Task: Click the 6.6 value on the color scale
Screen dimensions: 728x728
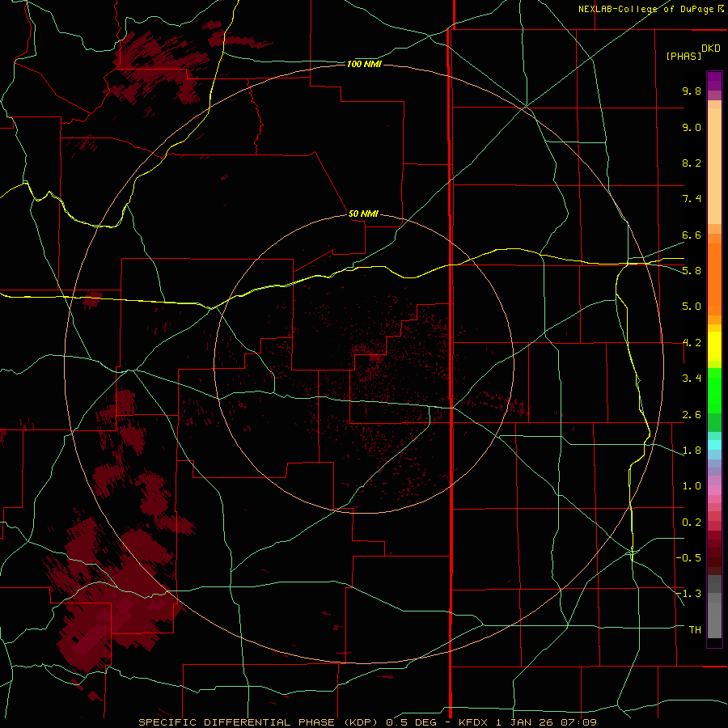Action: click(692, 235)
